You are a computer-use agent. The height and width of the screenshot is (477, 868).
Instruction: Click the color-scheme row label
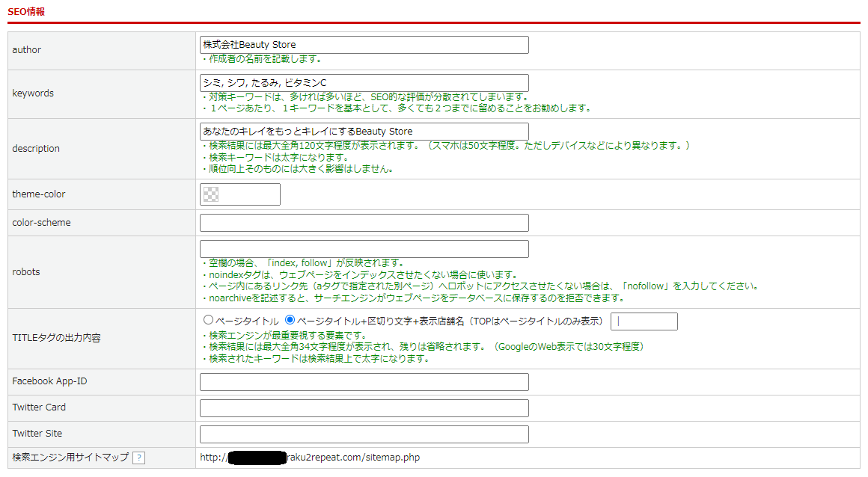point(41,223)
